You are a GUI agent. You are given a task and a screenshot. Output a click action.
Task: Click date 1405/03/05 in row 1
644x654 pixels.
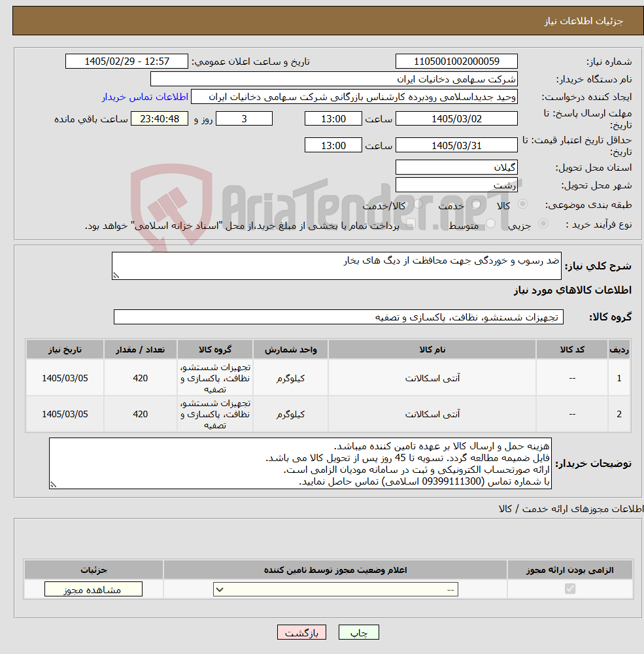tap(65, 378)
